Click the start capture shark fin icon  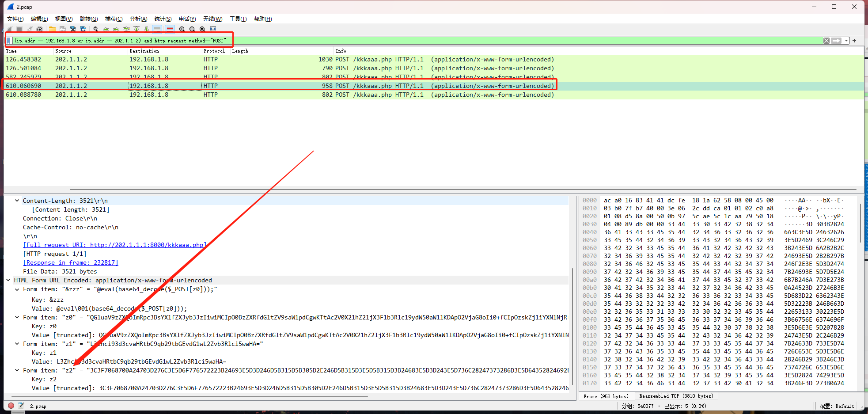[x=9, y=29]
